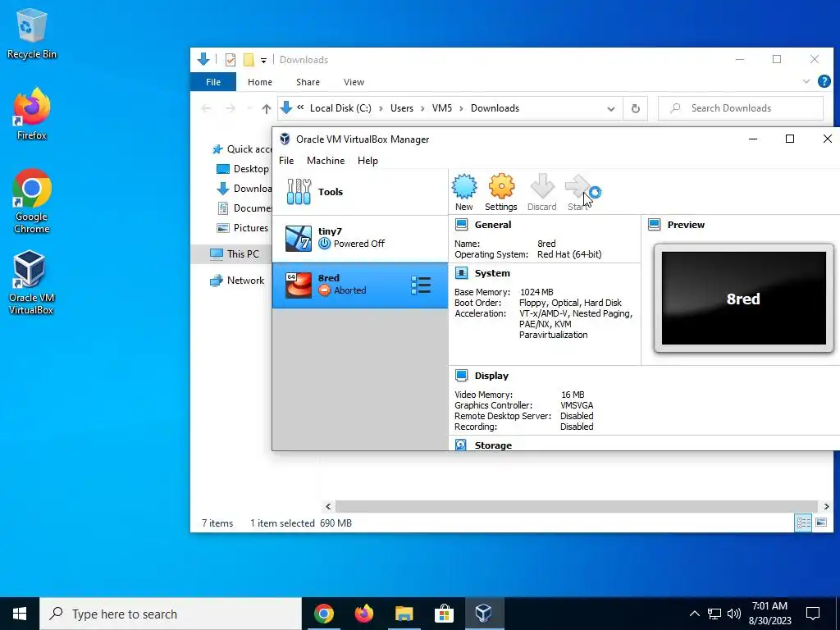Screen dimensions: 840x630
Task: Open Pictures in navigation pane
Action: 242,228
